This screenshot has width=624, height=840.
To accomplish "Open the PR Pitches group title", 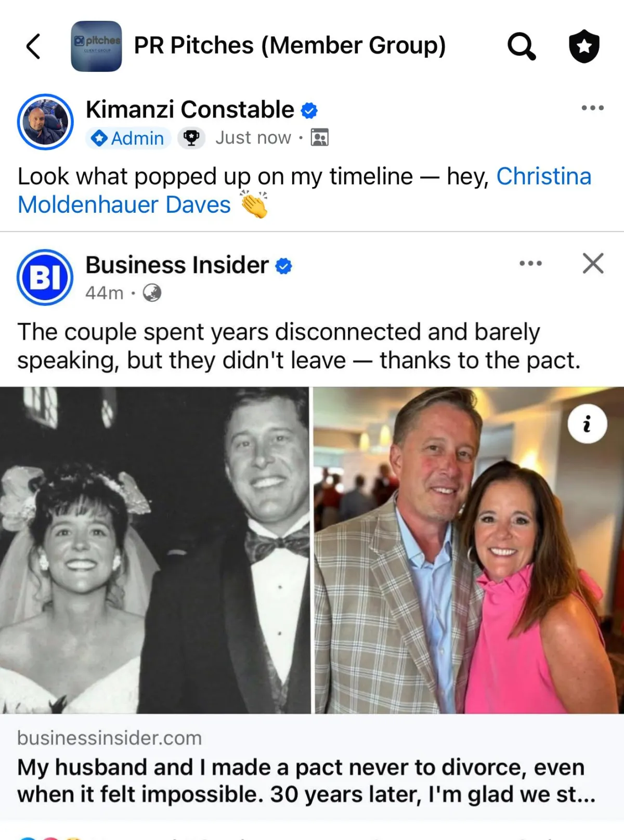I will (x=290, y=45).
